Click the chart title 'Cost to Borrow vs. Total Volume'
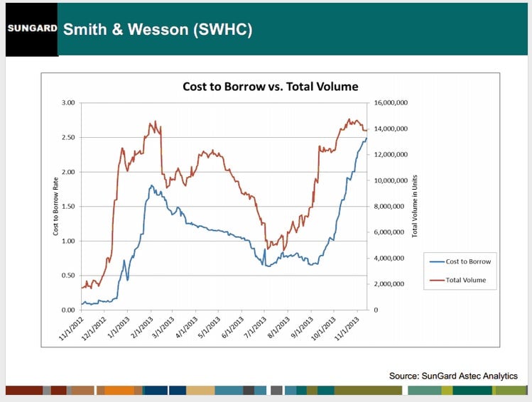532x402 pixels. [x=271, y=87]
